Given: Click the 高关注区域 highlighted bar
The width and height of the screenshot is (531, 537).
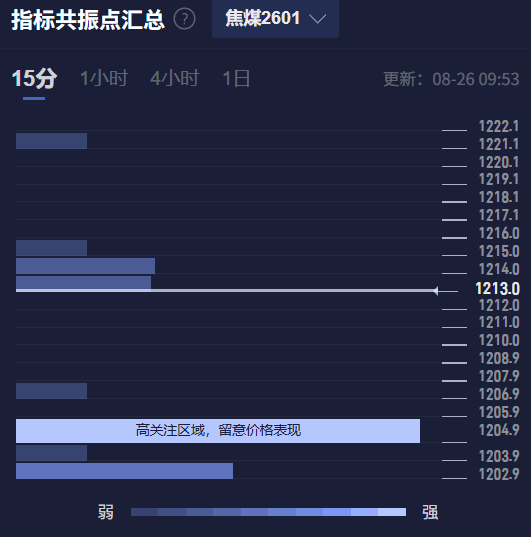Looking at the screenshot, I should click(x=218, y=430).
